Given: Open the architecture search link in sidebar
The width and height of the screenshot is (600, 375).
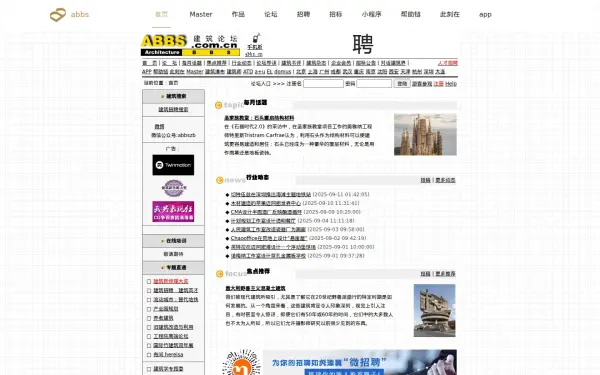Looking at the screenshot, I should tap(173, 109).
